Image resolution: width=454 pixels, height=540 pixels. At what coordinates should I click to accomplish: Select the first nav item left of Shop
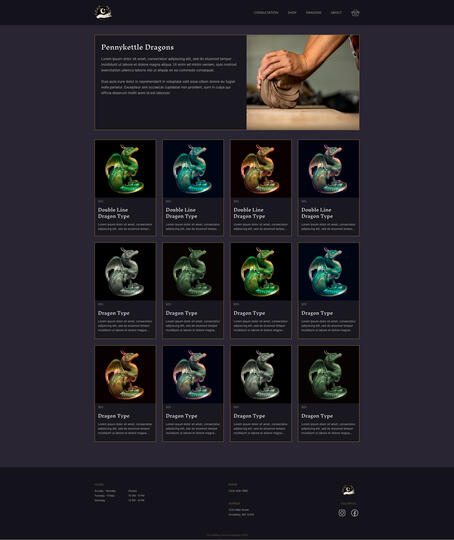point(266,13)
